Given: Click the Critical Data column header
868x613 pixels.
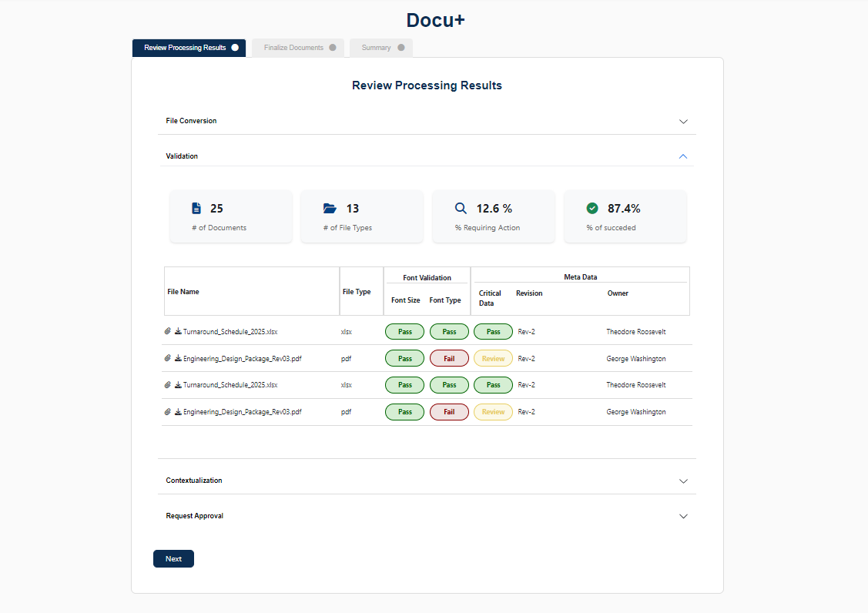Looking at the screenshot, I should [490, 298].
